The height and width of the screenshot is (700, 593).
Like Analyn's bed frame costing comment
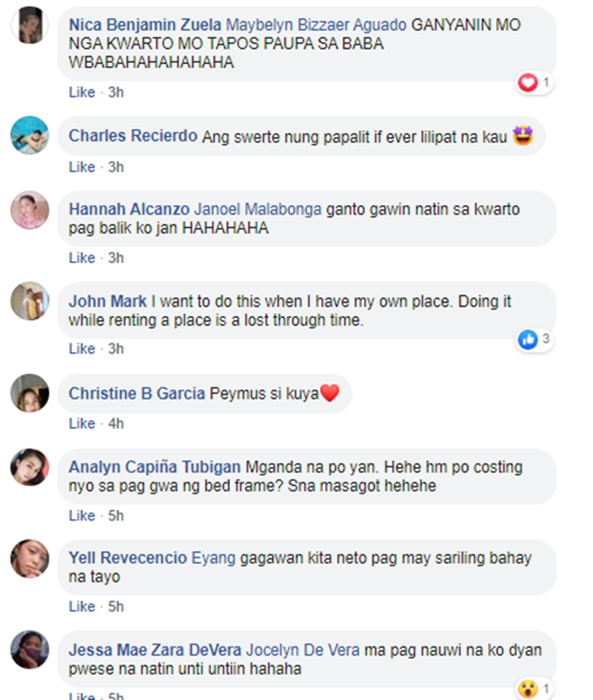point(82,516)
